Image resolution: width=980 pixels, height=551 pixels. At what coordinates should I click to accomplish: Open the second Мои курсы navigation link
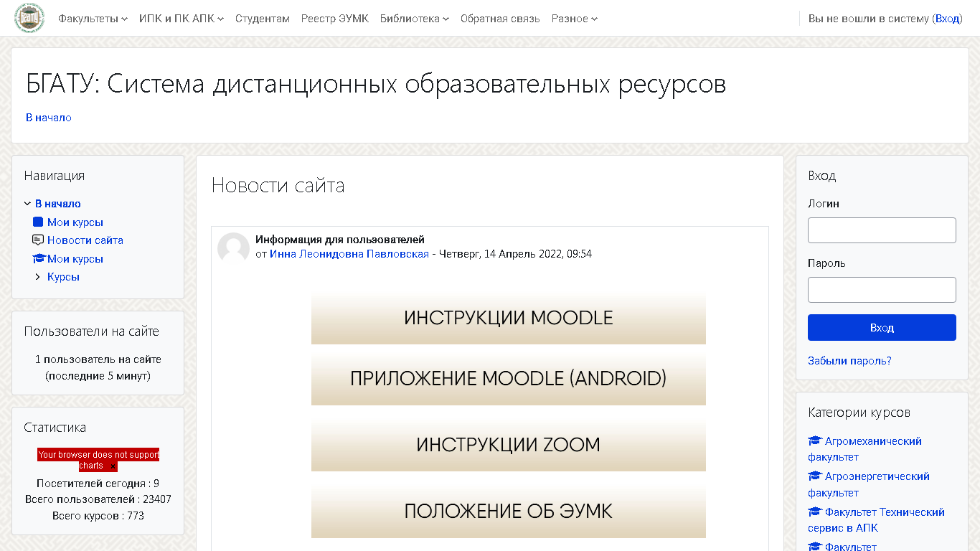75,259
